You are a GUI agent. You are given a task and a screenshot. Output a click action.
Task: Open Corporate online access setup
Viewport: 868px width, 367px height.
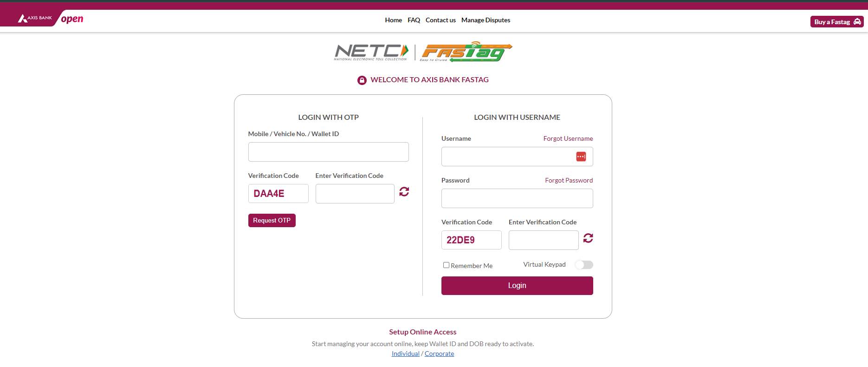click(439, 354)
